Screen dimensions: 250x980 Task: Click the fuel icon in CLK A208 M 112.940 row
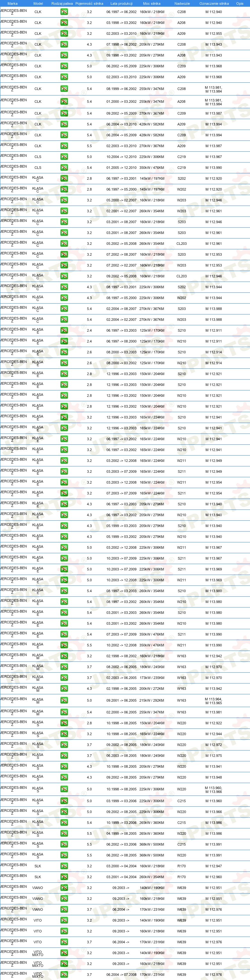coord(64,22)
